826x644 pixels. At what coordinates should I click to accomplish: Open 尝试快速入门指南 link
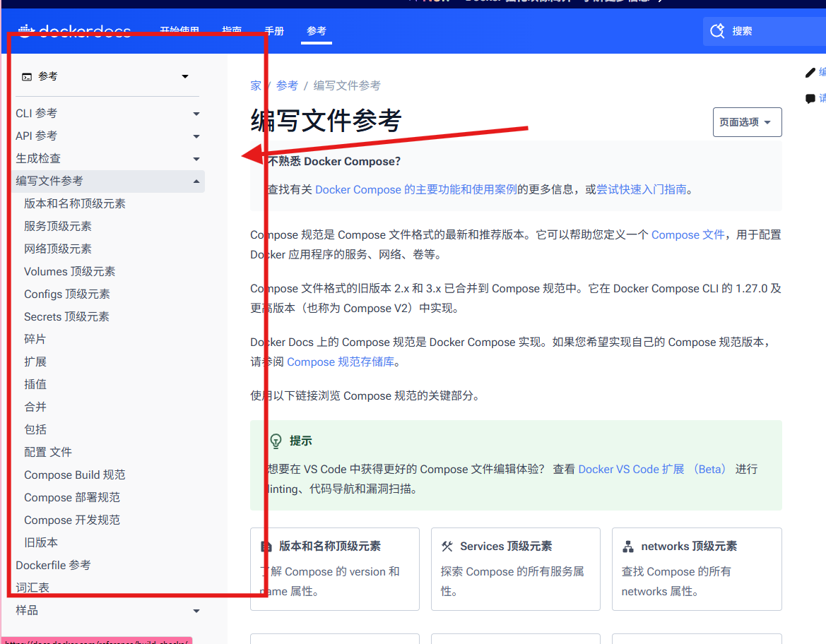tap(641, 189)
